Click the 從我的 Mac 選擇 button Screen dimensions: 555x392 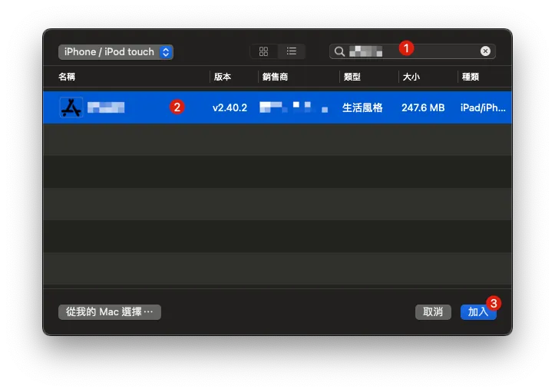tap(110, 312)
